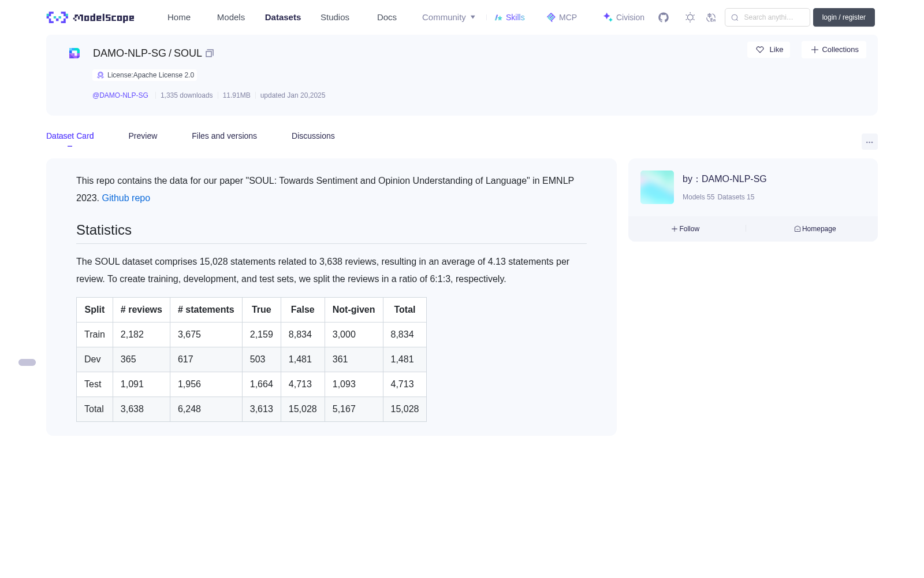Click the '1,335 downloads' text
924x578 pixels.
187,95
